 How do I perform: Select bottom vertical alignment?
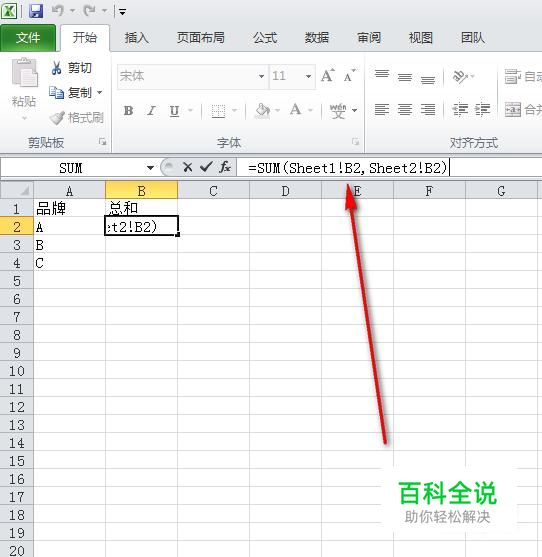[428, 80]
